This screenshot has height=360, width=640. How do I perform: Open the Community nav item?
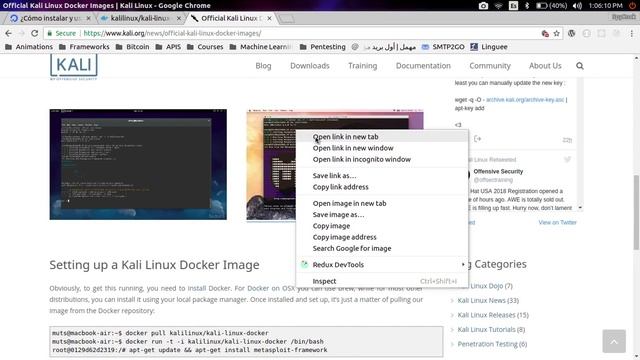tap(490, 66)
